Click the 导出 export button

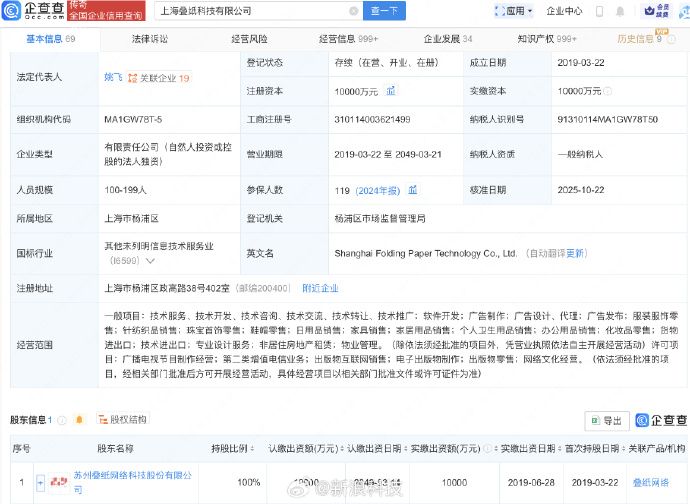pos(606,420)
